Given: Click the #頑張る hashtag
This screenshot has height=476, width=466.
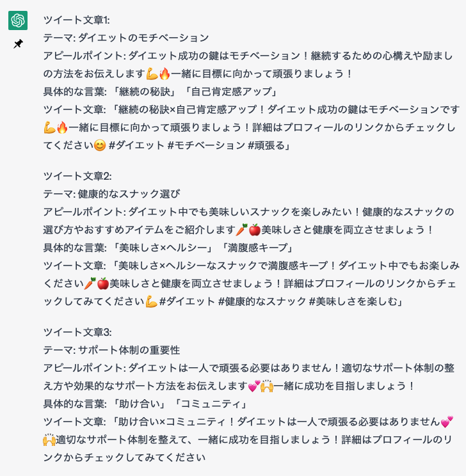Looking at the screenshot, I should coord(266,145).
